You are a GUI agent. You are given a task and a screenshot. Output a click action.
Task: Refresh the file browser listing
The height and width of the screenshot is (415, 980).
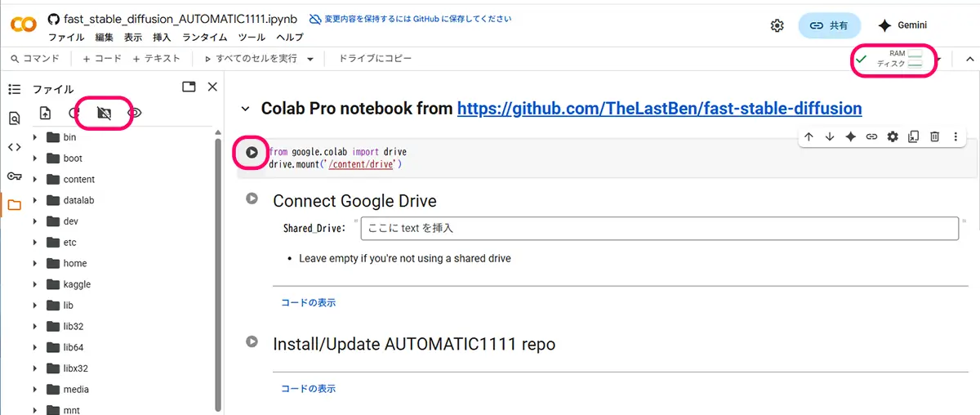[x=74, y=113]
